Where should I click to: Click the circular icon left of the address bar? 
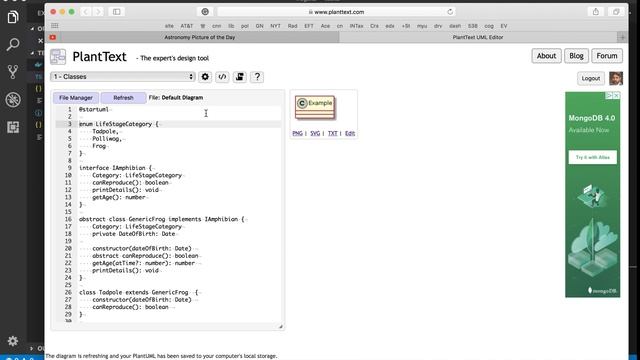tap(205, 12)
